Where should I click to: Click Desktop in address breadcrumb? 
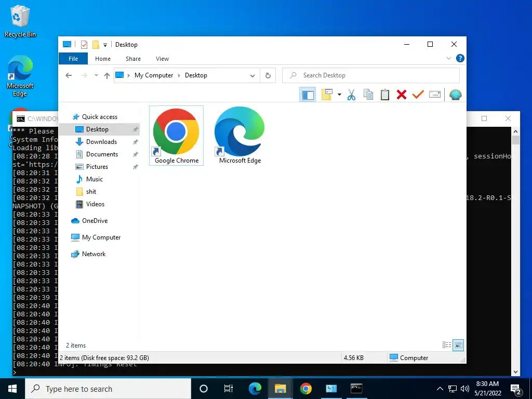coord(196,75)
